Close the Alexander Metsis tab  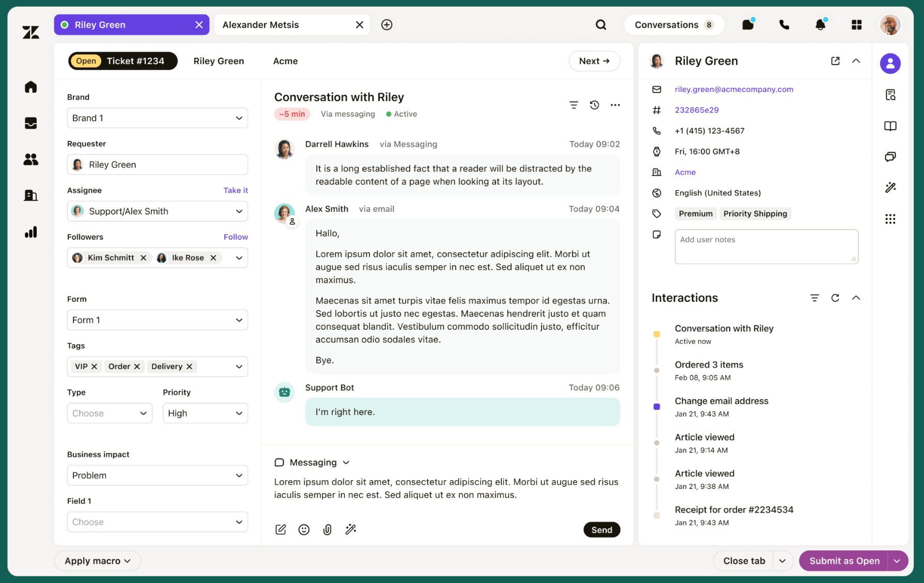(360, 25)
